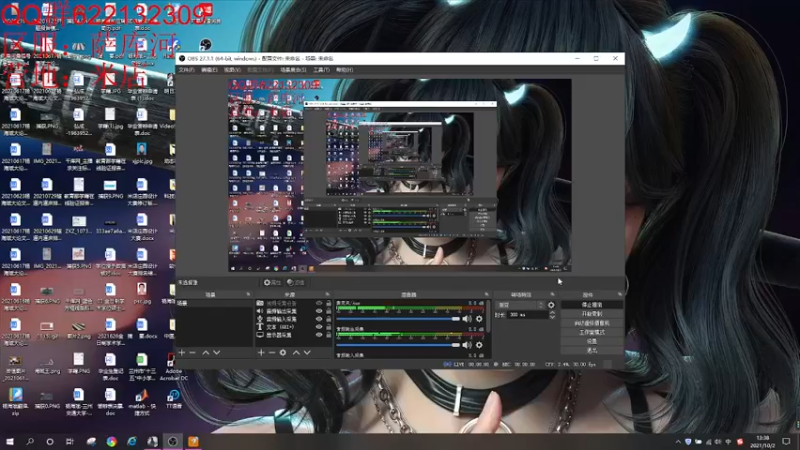
Task: Click the source 滤镜 filters button
Action: click(296, 282)
